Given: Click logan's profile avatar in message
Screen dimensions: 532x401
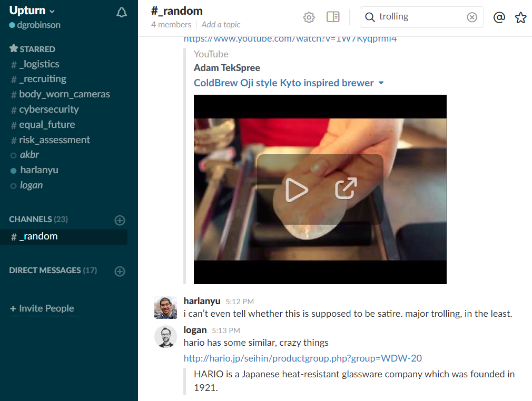Looking at the screenshot, I should [165, 337].
